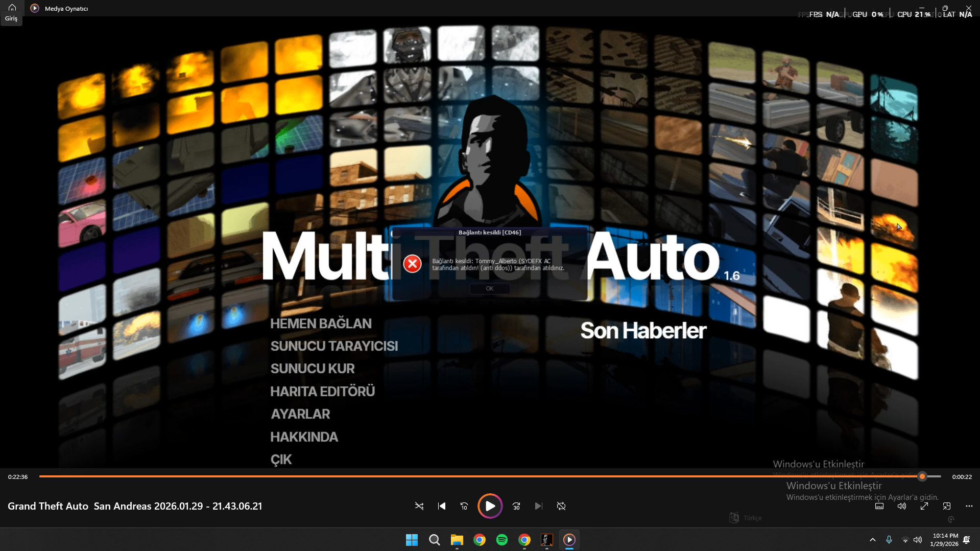This screenshot has width=980, height=551.
Task: Open the Chrome icon right of Spotify
Action: point(524,540)
